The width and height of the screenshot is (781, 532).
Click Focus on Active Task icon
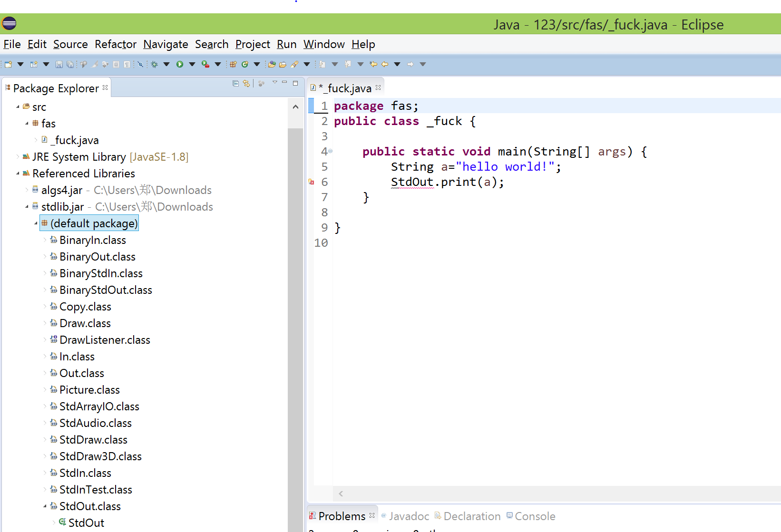(261, 83)
